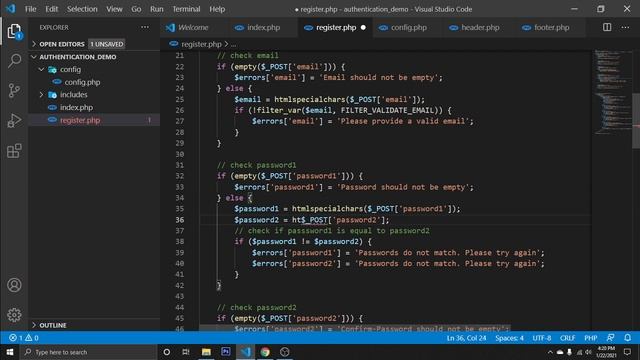The image size is (640, 360).
Task: Open the Terminal menu
Action: coord(186,9)
